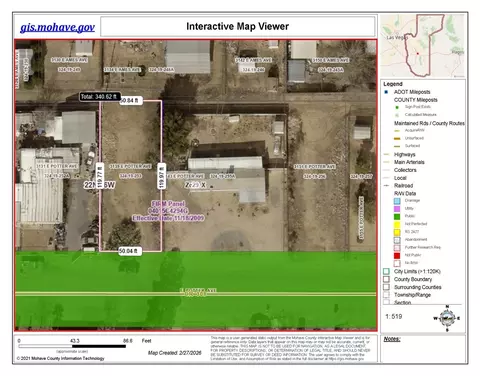
Task: Click the Calculated Measure legend symbol
Action: click(397, 115)
